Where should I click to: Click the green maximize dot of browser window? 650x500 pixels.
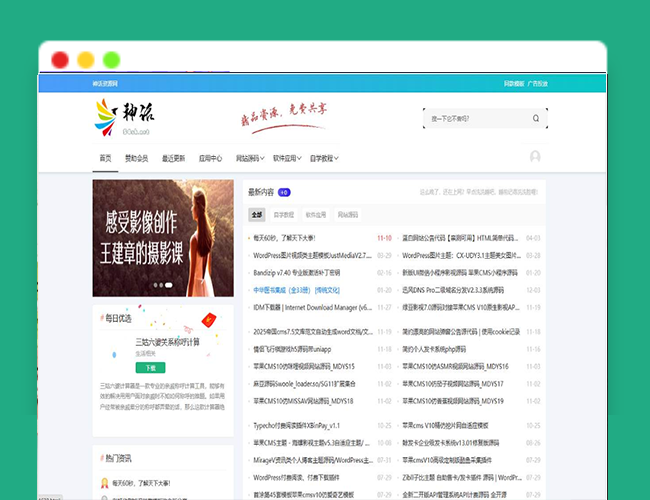tap(112, 60)
